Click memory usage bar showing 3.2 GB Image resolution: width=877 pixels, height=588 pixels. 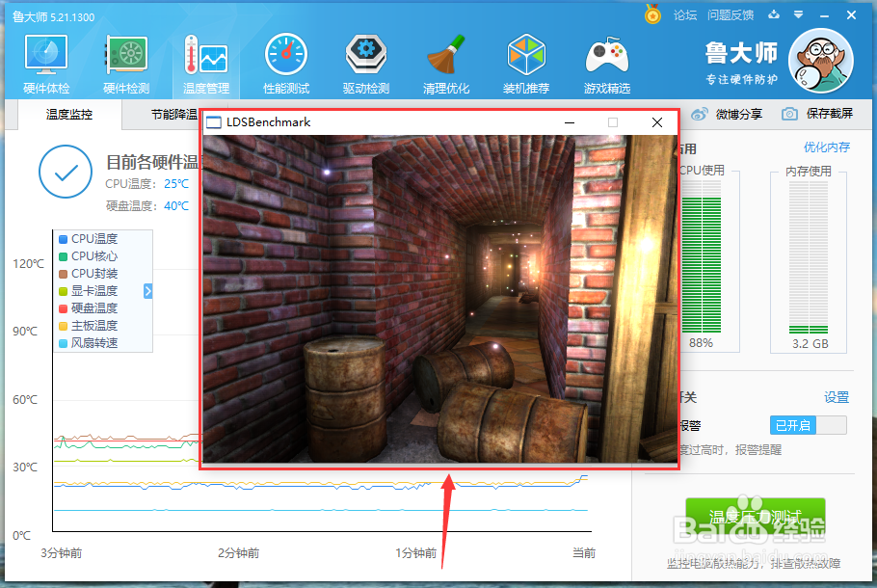click(x=809, y=257)
